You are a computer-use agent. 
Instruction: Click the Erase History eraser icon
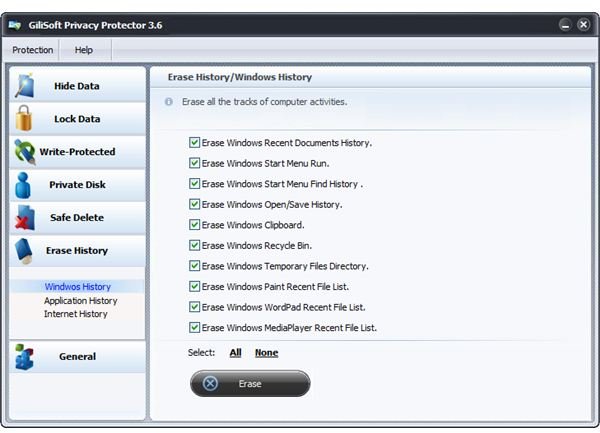click(24, 251)
